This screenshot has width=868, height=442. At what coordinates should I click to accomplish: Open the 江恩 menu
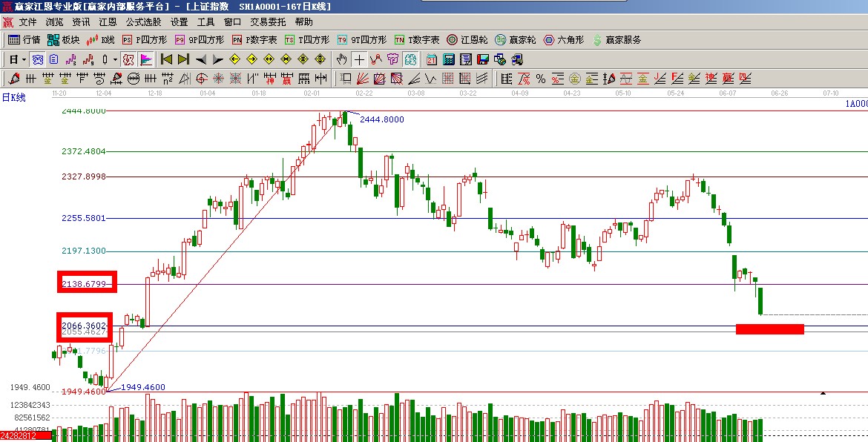pos(108,22)
